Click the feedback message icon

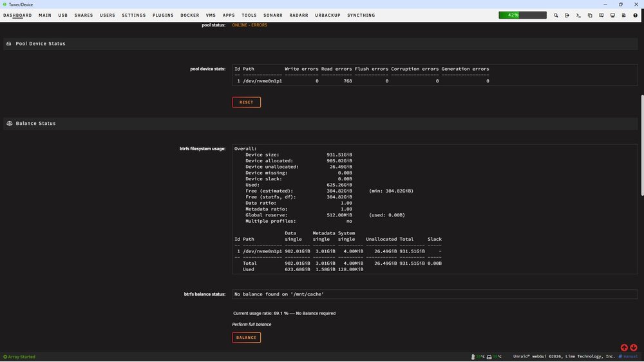click(x=601, y=15)
